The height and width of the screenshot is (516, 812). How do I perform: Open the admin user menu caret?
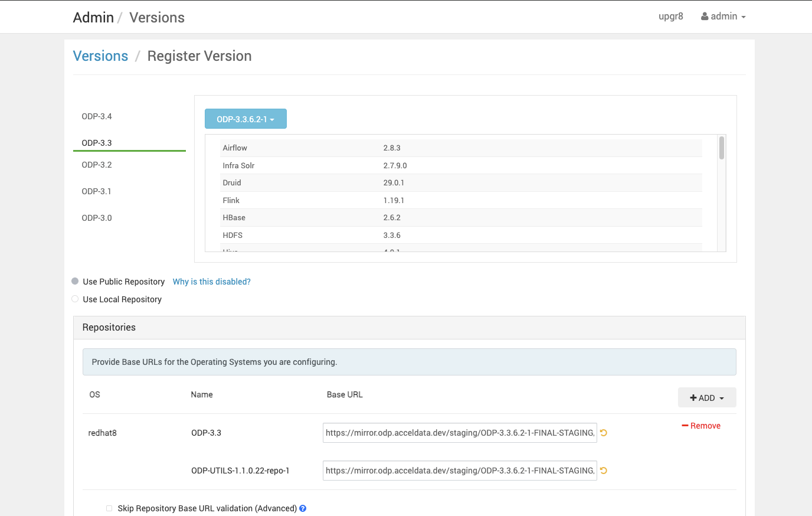[x=744, y=17]
